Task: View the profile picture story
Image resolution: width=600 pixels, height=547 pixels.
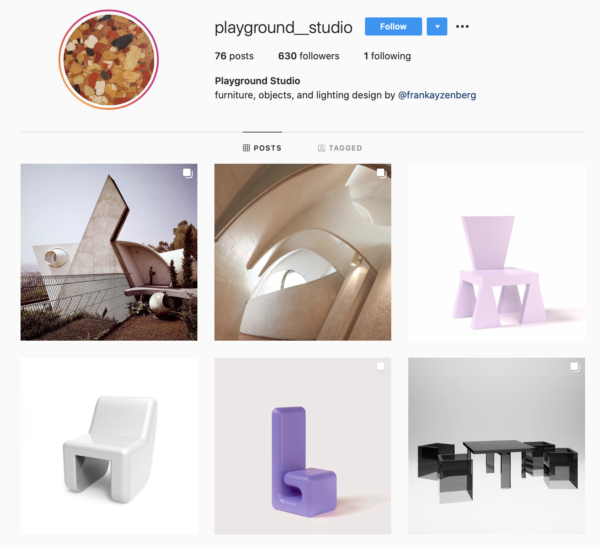Action: click(x=109, y=59)
